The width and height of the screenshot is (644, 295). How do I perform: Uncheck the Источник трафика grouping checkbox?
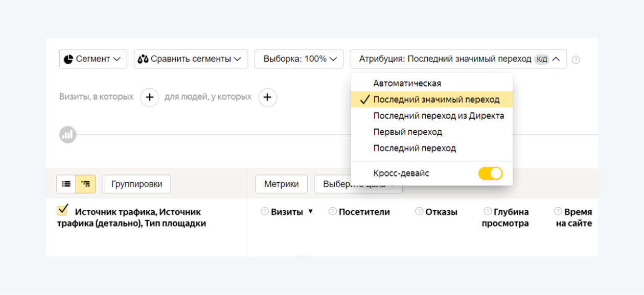62,210
